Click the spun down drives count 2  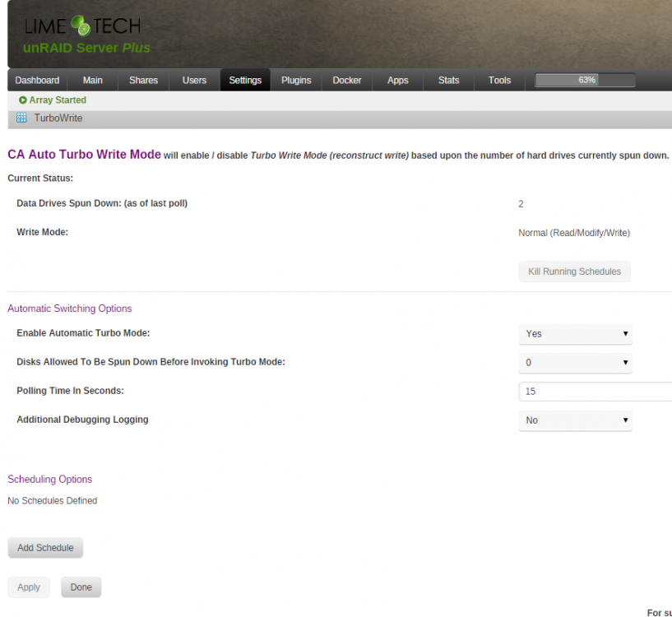click(x=521, y=204)
